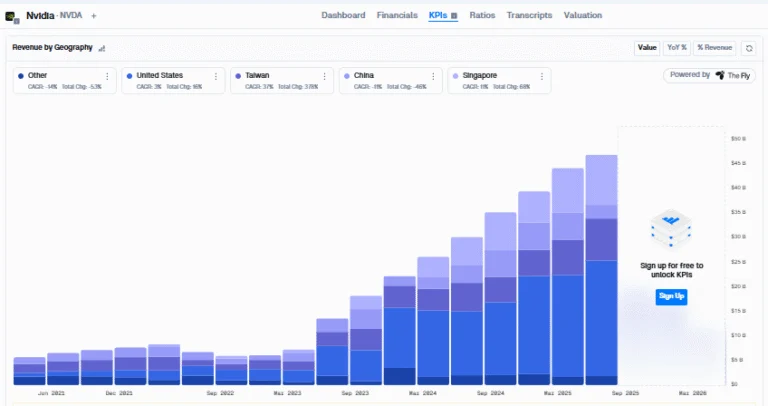Click the Nvidia company logo icon

point(12,17)
